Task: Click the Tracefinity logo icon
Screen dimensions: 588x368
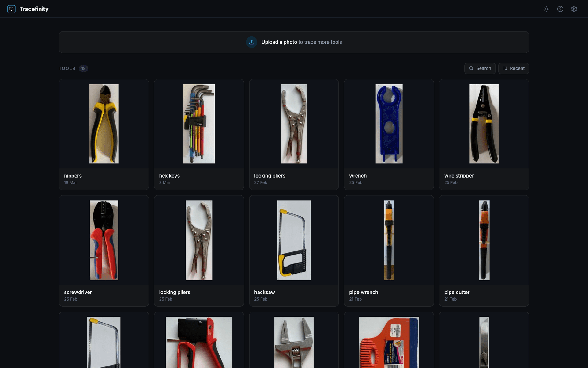Action: click(11, 9)
